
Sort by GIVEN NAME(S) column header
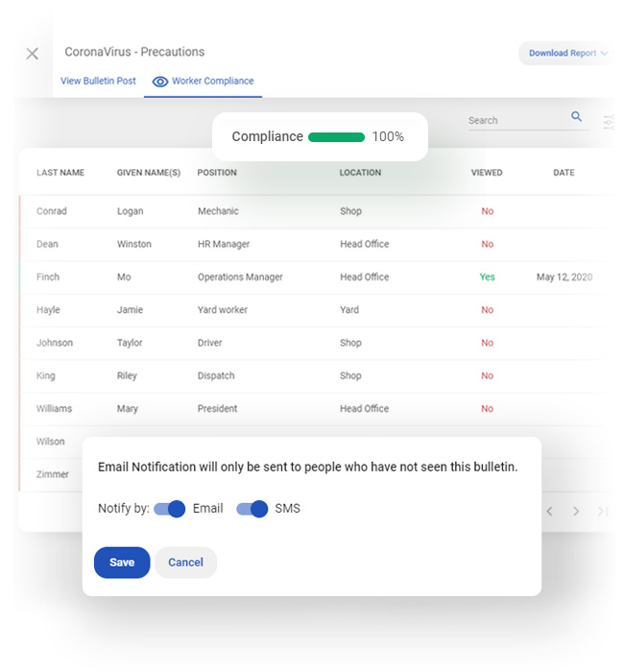point(149,172)
